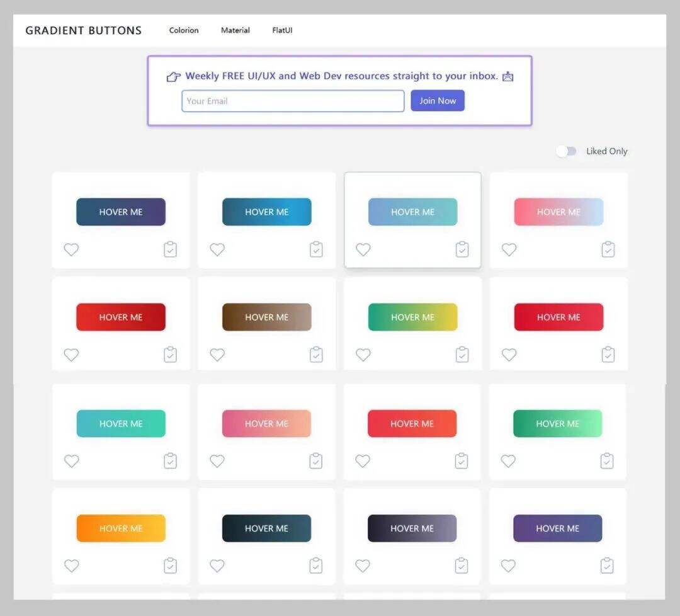
Task: Click the black-to-lavender HOVER ME button
Action: pos(412,528)
